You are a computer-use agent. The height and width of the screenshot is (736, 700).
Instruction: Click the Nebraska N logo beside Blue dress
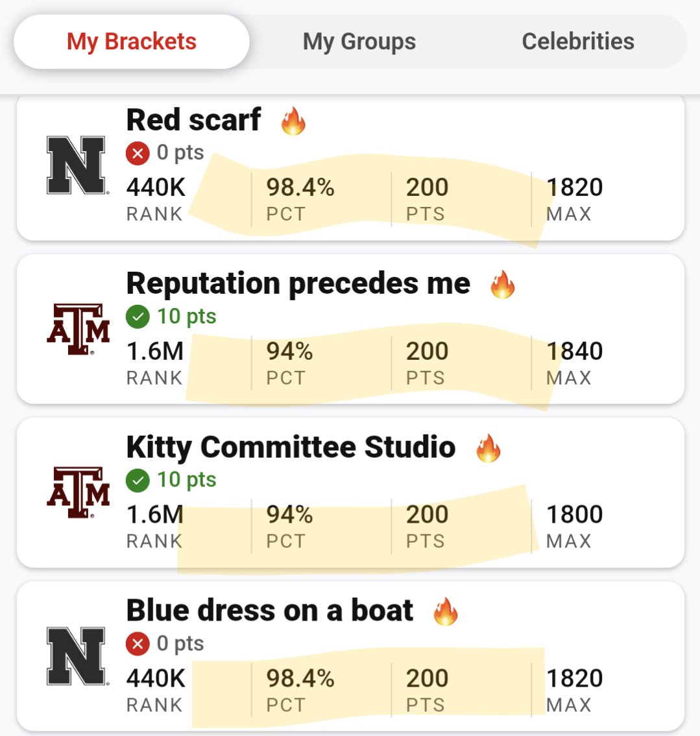tap(77, 656)
